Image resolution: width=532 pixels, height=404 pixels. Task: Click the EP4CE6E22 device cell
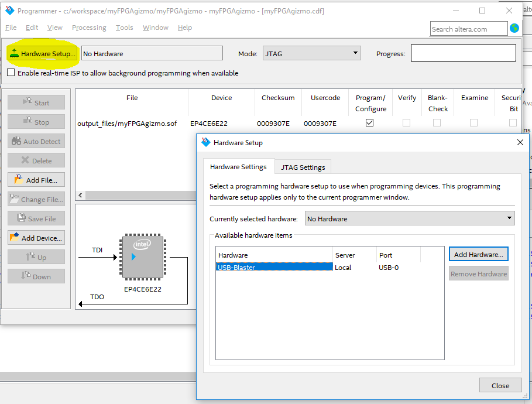(x=209, y=123)
